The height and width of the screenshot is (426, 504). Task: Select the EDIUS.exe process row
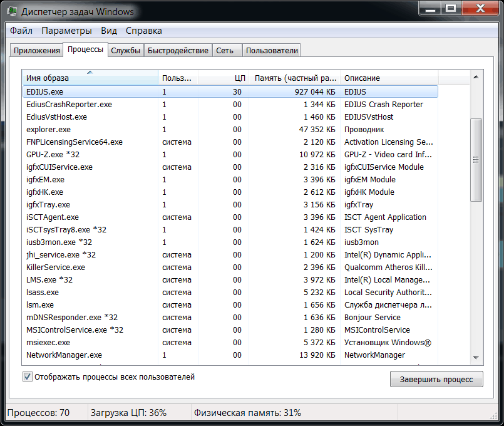pos(230,91)
